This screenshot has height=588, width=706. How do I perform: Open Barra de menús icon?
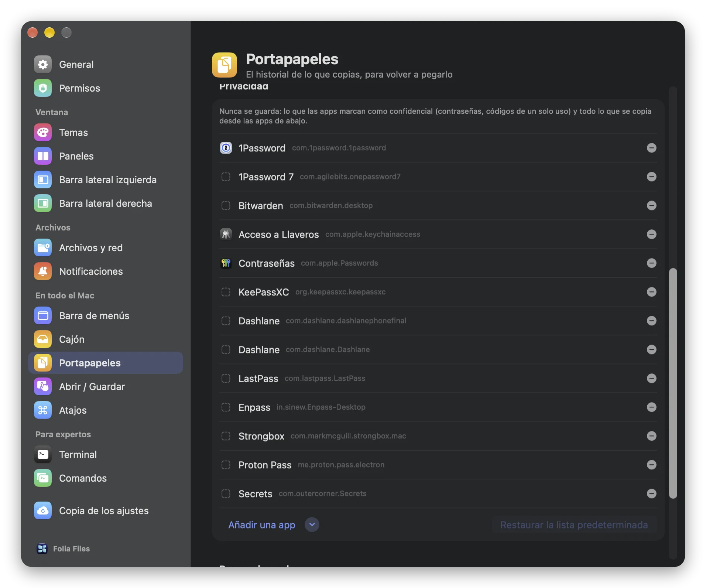[43, 316]
